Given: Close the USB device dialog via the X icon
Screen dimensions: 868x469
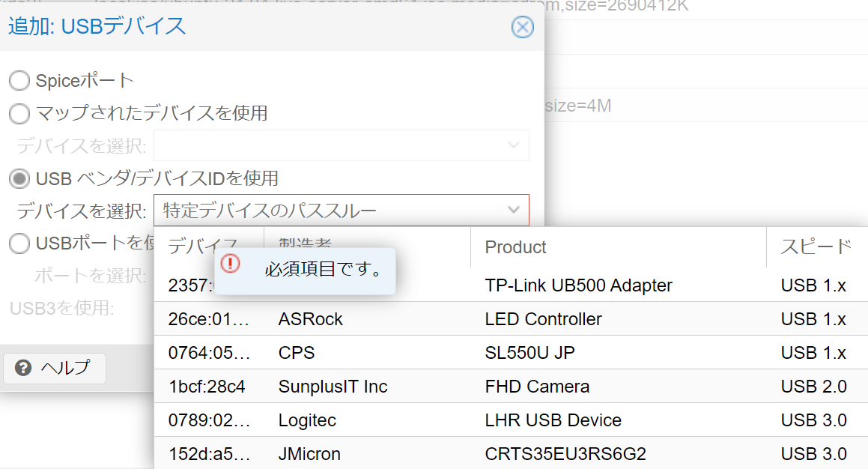Looking at the screenshot, I should pos(522,27).
